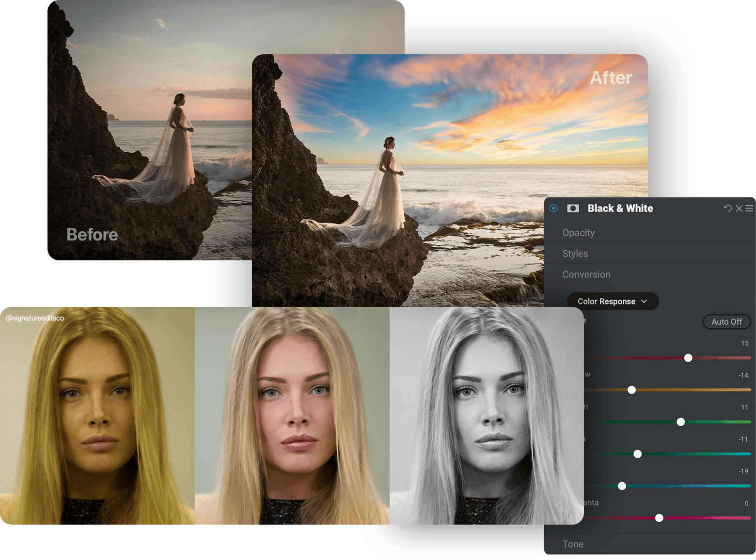
Task: Expand the Styles section
Action: [x=575, y=254]
